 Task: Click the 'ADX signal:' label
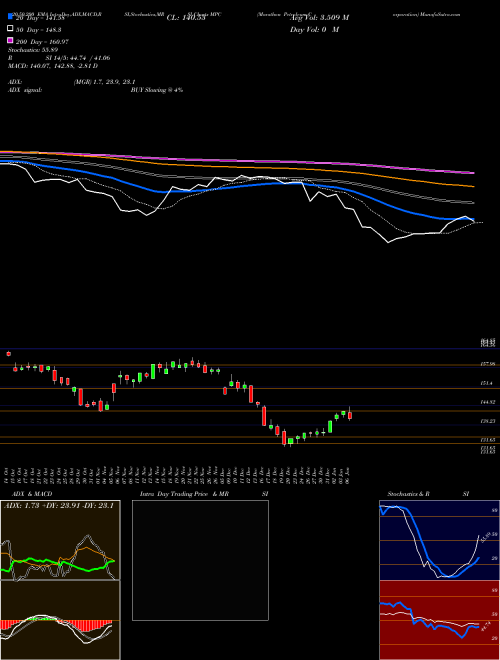click(x=25, y=90)
